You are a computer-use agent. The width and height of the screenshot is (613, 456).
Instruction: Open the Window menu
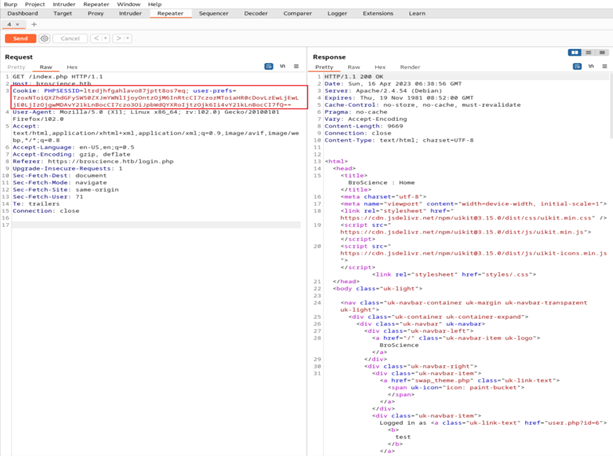129,4
